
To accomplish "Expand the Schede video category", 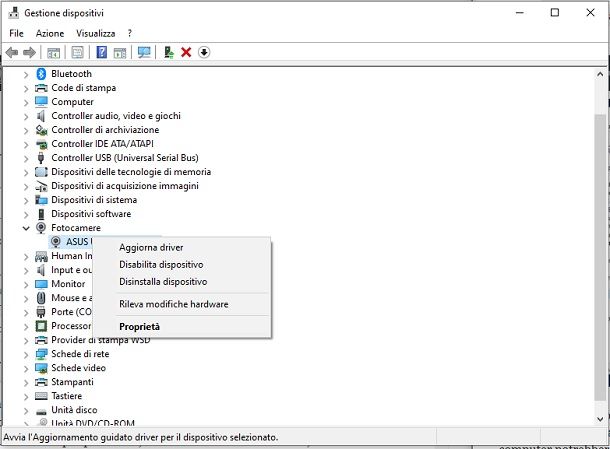I will (26, 368).
